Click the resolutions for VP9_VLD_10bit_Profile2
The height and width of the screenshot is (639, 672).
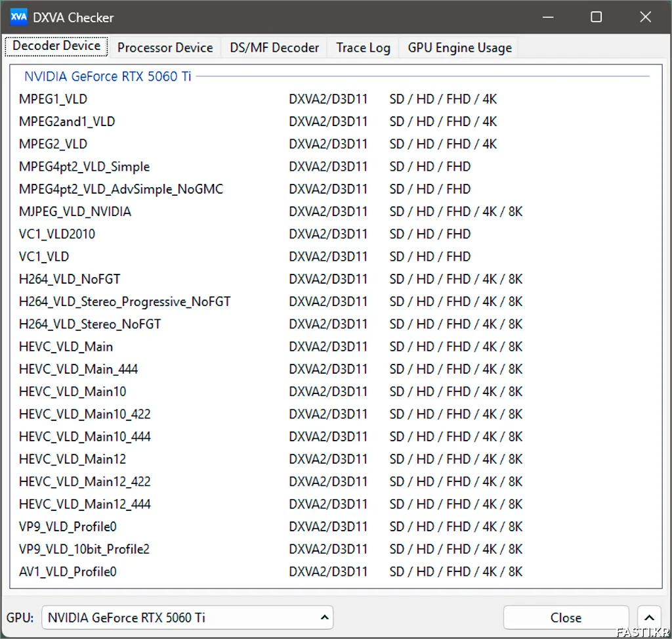[x=456, y=550]
